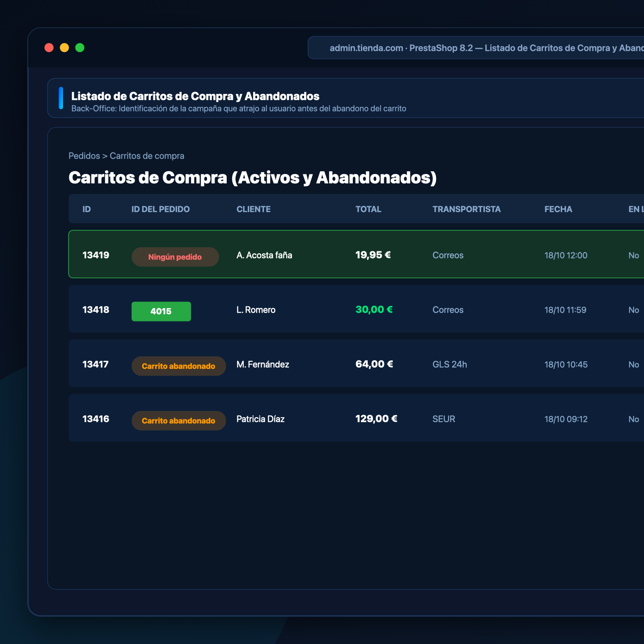Screen dimensions: 644x644
Task: Open the Carritos de compra breadcrumb
Action: (147, 156)
